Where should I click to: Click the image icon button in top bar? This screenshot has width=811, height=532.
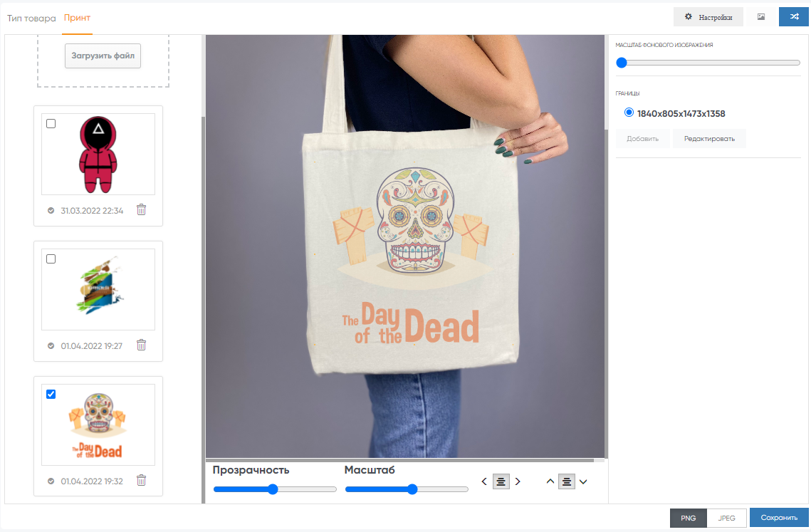761,17
